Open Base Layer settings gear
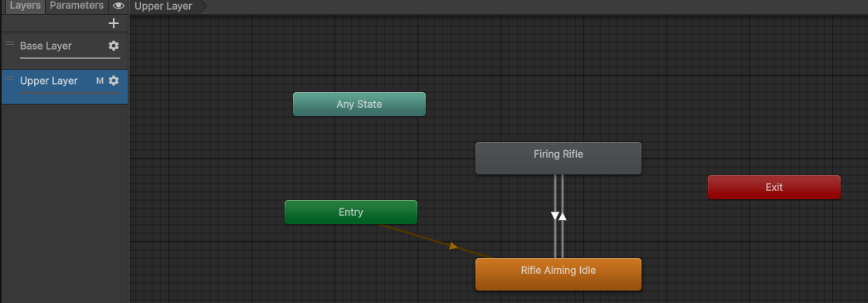Viewport: 868px width, 303px height. tap(114, 46)
